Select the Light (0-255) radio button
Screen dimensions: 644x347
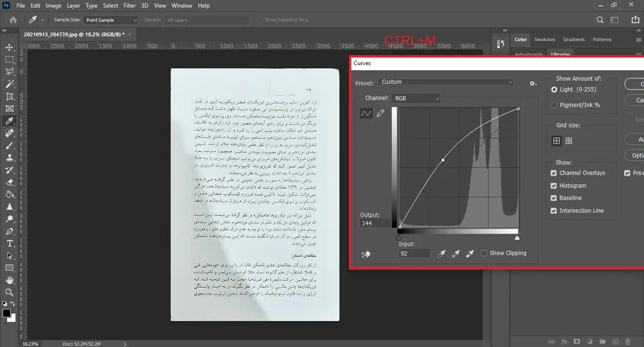point(554,89)
